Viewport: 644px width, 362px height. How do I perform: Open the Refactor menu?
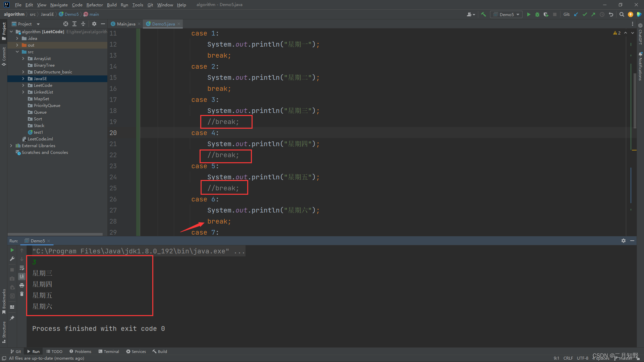point(95,5)
